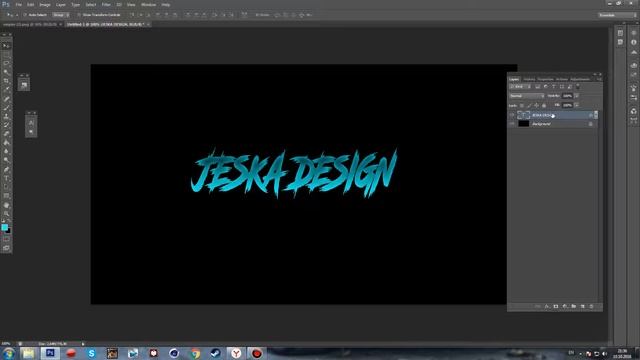Image resolution: width=640 pixels, height=360 pixels.
Task: Create a new layer
Action: (x=582, y=306)
